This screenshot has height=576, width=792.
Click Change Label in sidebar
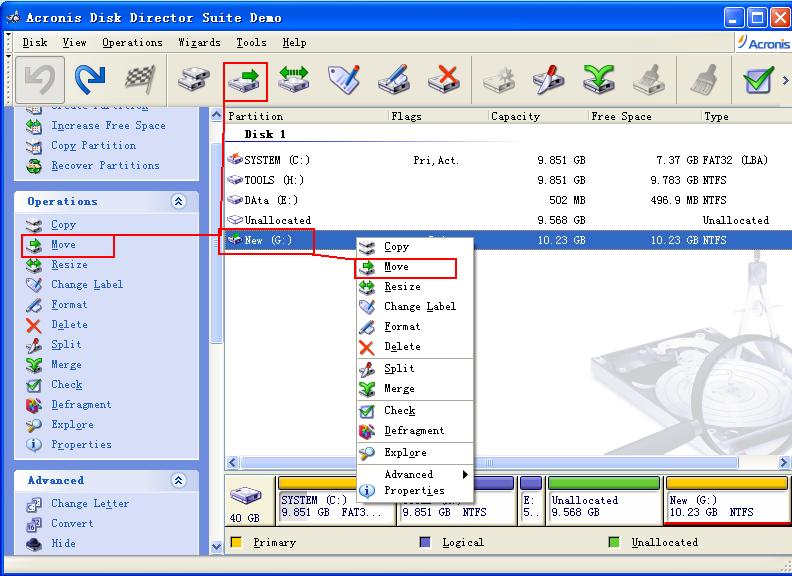coord(87,284)
